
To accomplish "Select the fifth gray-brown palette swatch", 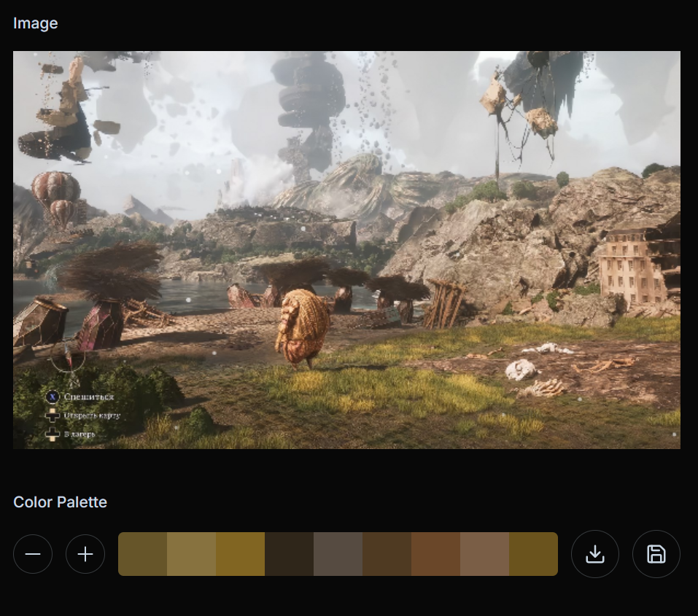I will 338,554.
